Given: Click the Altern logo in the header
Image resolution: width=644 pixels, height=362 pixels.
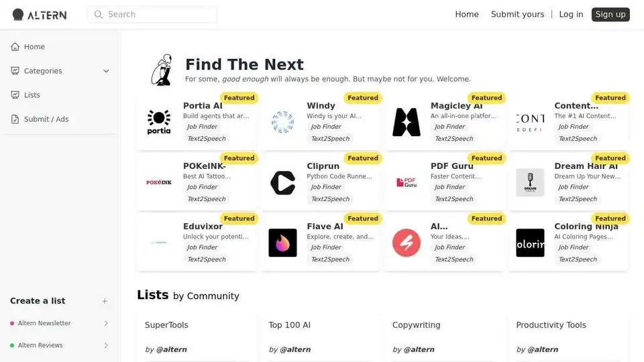Looking at the screenshot, I should click(x=40, y=14).
